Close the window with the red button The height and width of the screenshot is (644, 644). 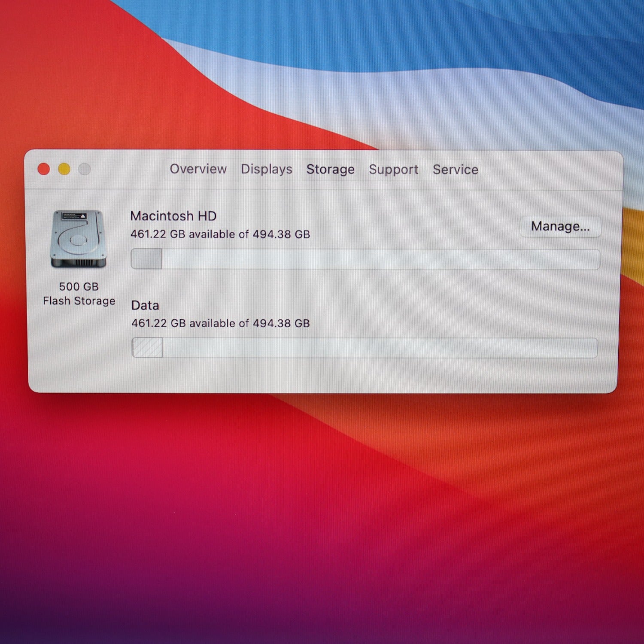(x=44, y=169)
